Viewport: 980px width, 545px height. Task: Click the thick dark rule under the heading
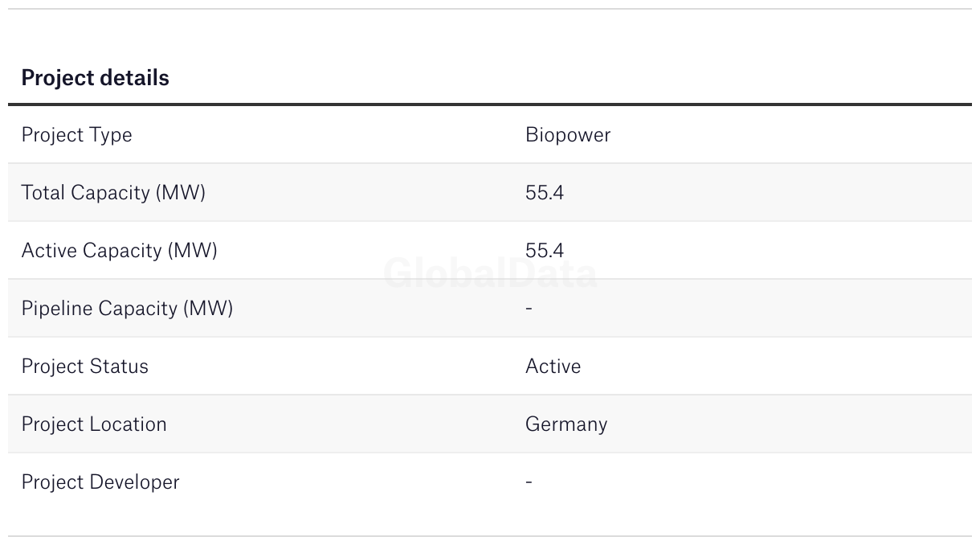[x=490, y=104]
